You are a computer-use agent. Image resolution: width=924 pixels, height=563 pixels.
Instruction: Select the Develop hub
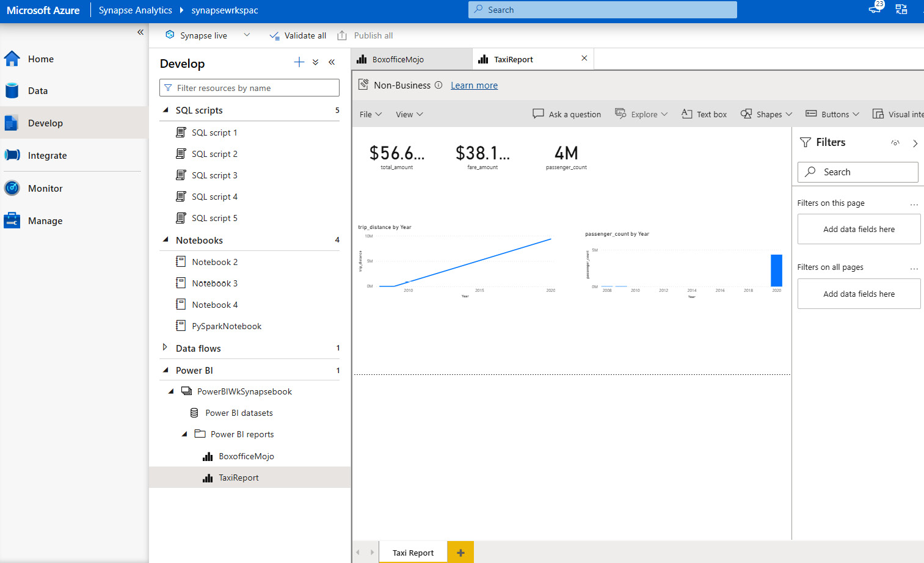[73, 123]
